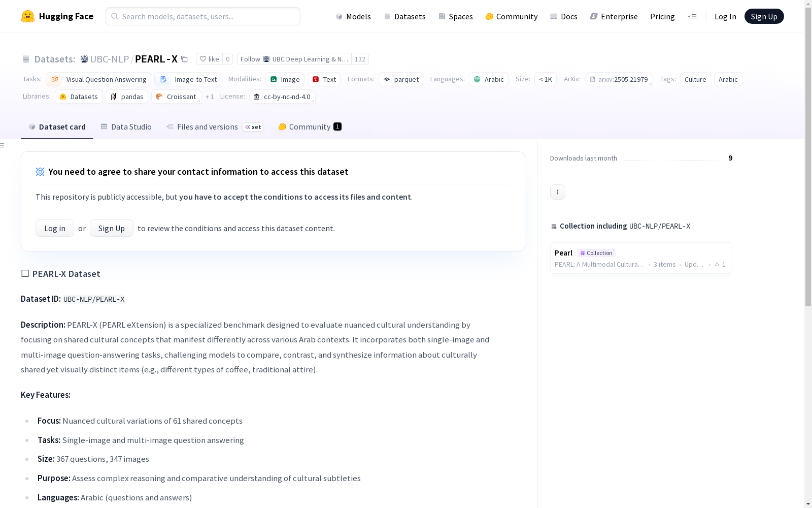Click the Arabic language tag with globe
812x508 pixels.
[489, 79]
